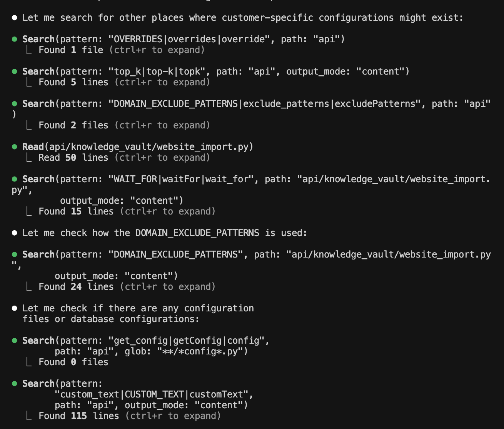This screenshot has width=504, height=429.
Task: Click the green dot beside the OVERRIDES search
Action: 15,39
